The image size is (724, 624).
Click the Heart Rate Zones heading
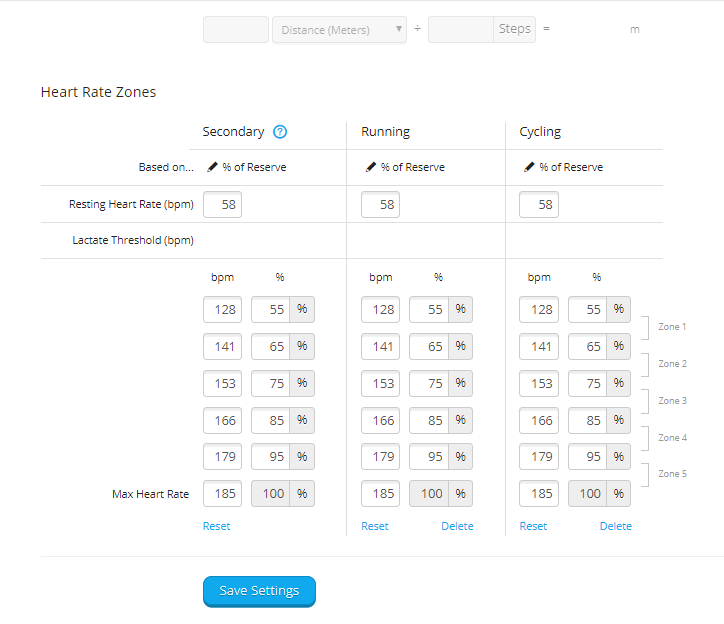point(98,92)
